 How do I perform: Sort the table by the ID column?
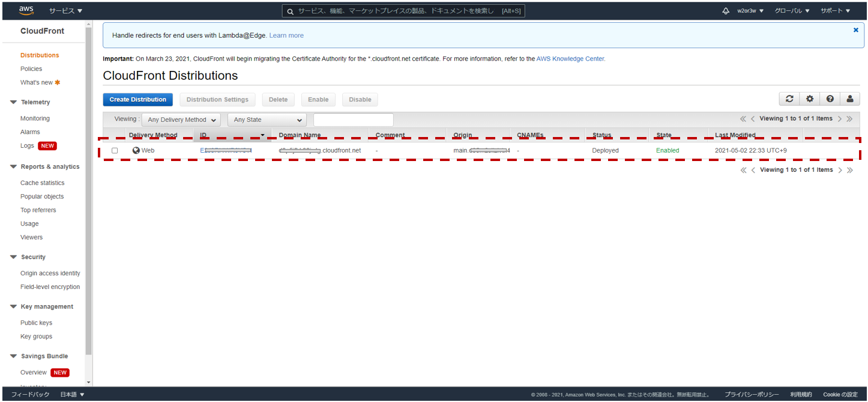tap(232, 135)
